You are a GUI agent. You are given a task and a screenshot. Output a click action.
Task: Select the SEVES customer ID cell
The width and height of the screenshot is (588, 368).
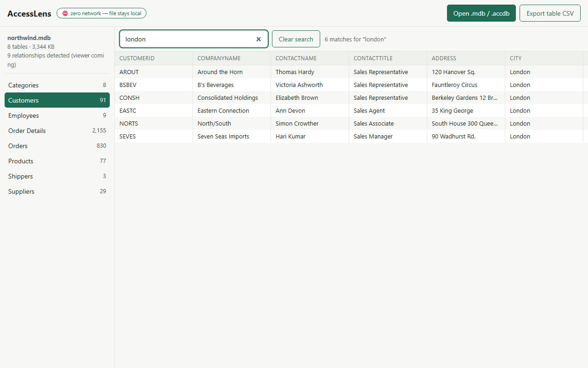[x=154, y=136]
